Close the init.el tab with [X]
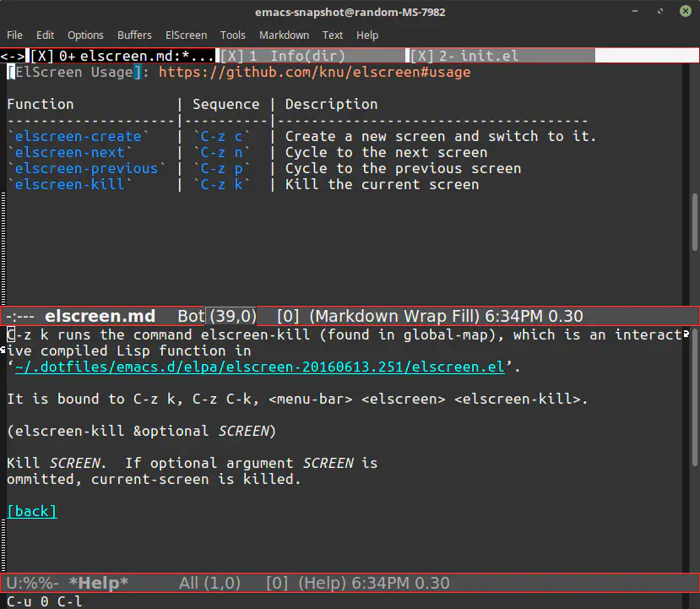This screenshot has height=609, width=700. 421,57
